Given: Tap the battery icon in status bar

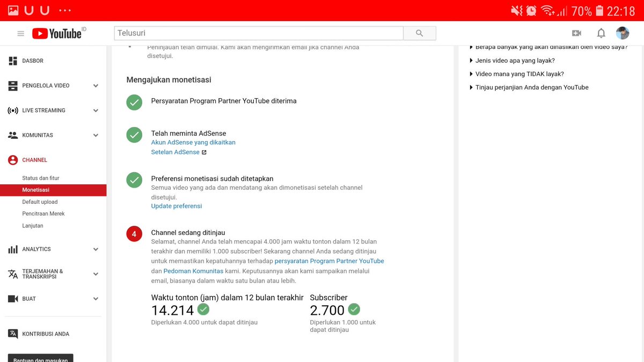Looking at the screenshot, I should [599, 11].
